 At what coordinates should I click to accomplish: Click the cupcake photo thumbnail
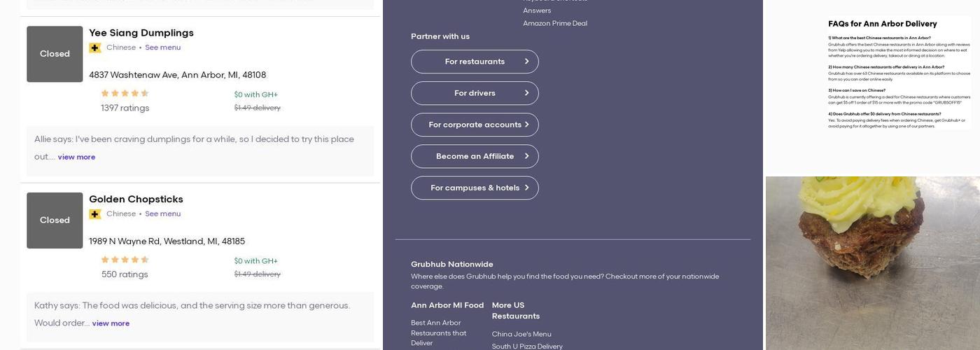(872, 263)
